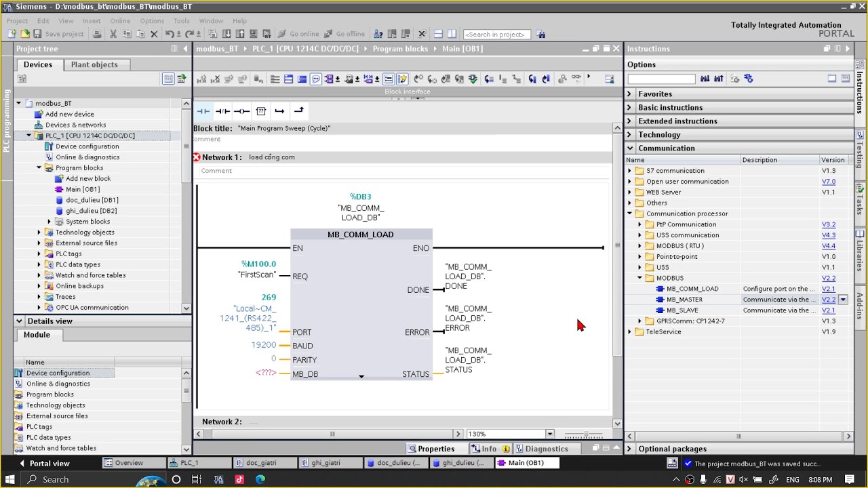
Task: Click in the Search in project field
Action: (496, 34)
